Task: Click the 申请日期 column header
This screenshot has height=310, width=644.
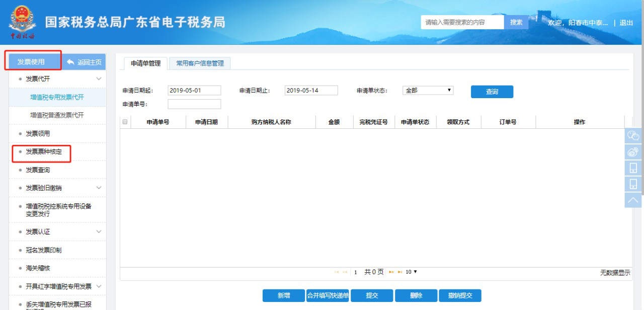Action: [206, 122]
